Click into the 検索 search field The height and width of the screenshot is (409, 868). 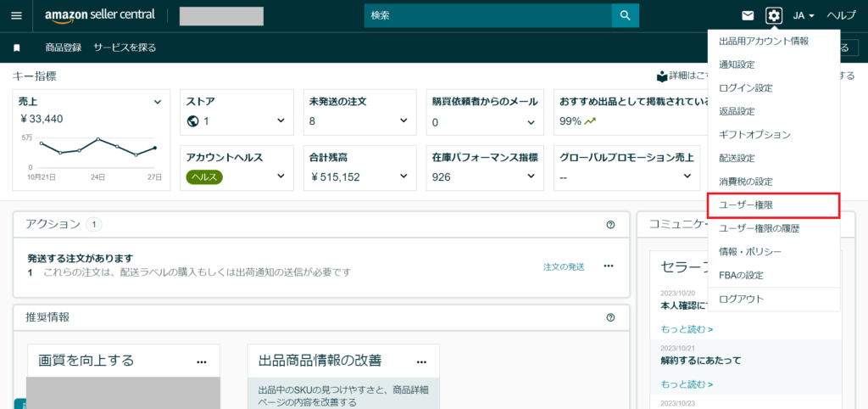click(487, 16)
